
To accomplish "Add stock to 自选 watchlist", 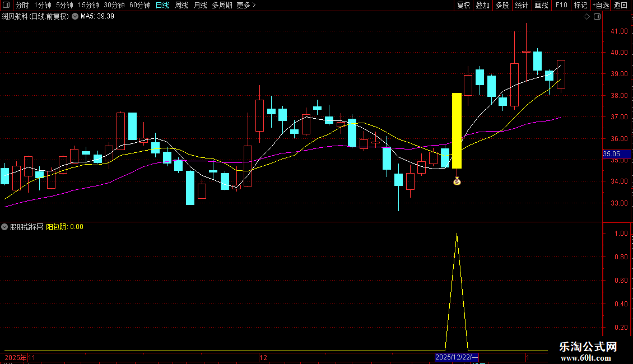I will (601, 5).
